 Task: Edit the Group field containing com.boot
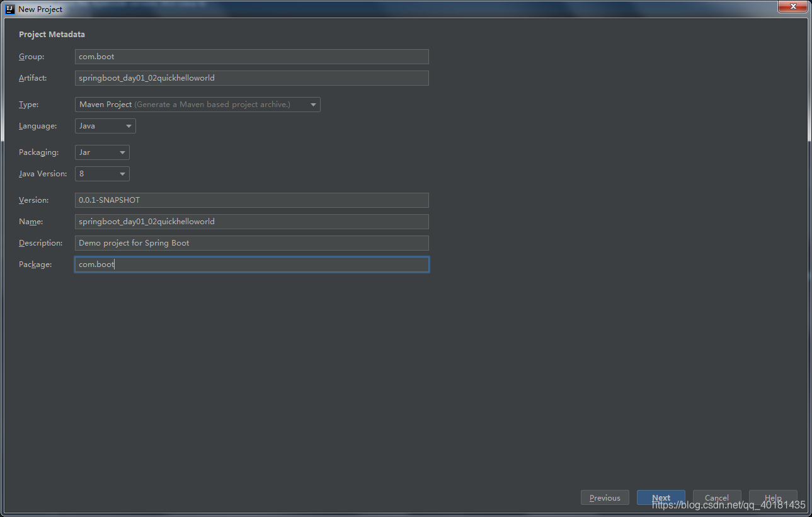click(x=252, y=57)
